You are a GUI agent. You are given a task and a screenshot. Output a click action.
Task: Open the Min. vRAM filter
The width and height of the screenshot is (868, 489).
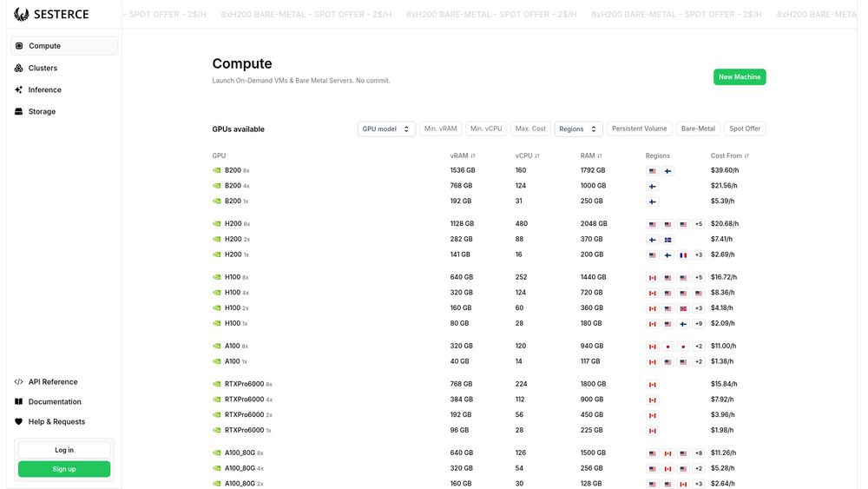(441, 129)
